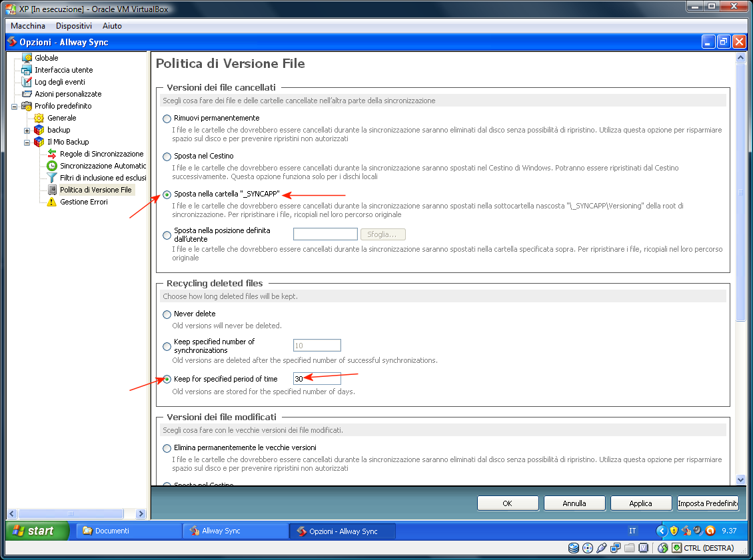Click VirtualBox optical disc status icon
753x560 pixels.
tap(587, 548)
